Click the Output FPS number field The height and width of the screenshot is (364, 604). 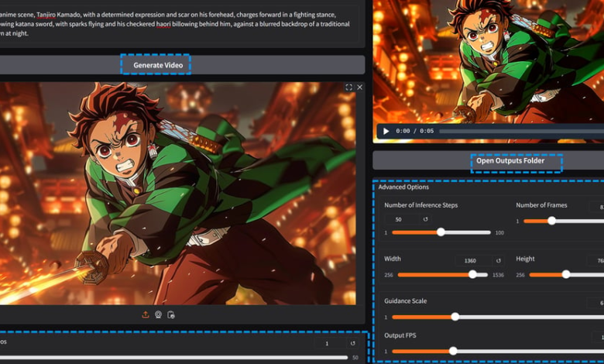pyautogui.click(x=598, y=338)
